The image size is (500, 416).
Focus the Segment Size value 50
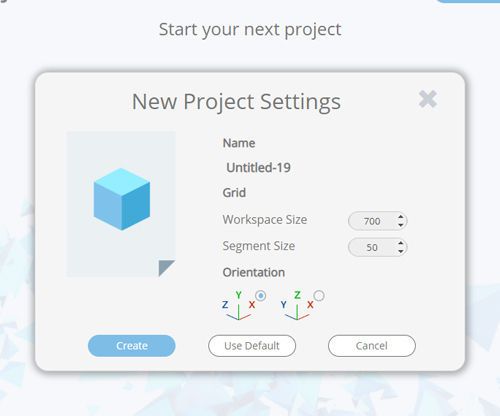pyautogui.click(x=372, y=248)
